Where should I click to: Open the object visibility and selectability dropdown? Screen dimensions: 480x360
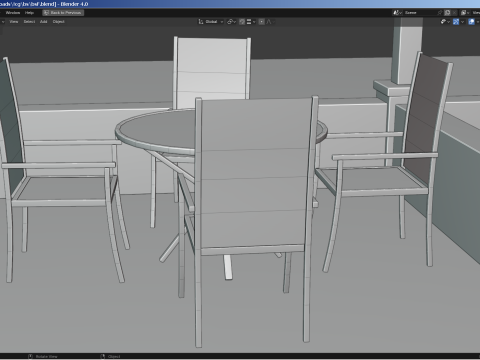click(445, 22)
